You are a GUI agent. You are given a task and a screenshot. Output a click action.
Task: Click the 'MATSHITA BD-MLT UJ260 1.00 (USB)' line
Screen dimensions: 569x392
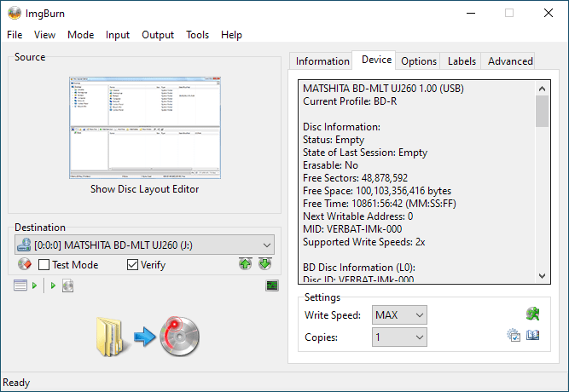[x=383, y=89]
